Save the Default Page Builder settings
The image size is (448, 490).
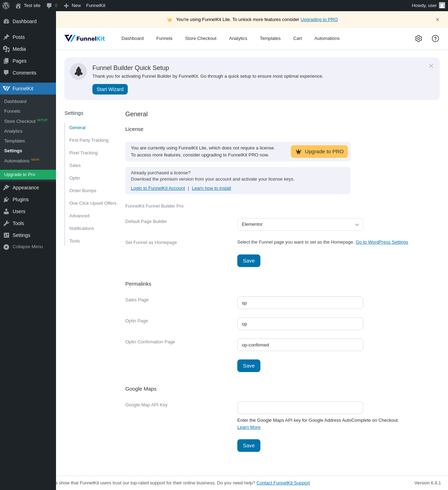tap(249, 261)
